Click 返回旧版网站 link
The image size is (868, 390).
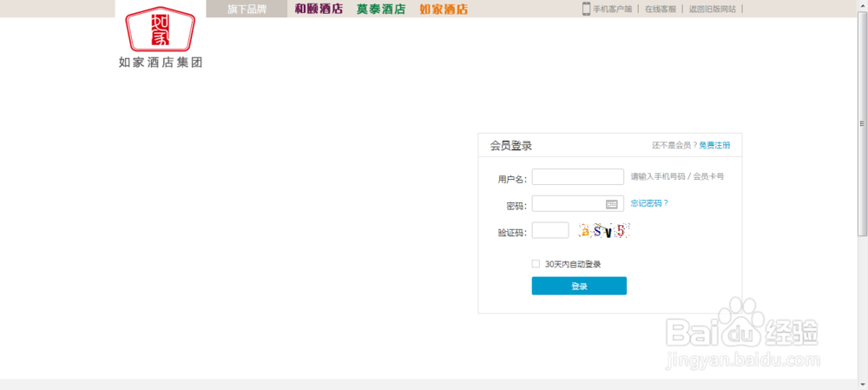(713, 9)
